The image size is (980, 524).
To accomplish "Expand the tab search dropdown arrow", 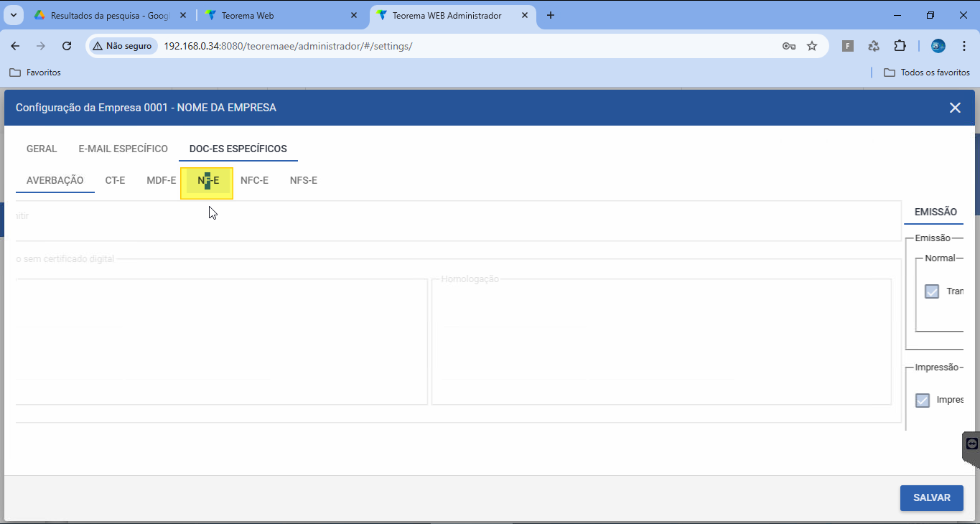I will [13, 15].
